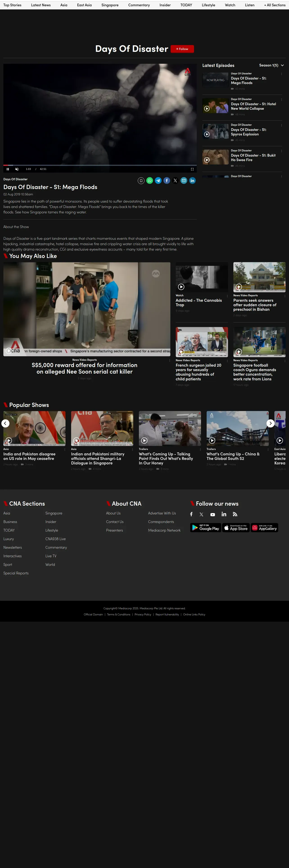
Task: Open Report Vulnerability footer link
Action: 167,615
